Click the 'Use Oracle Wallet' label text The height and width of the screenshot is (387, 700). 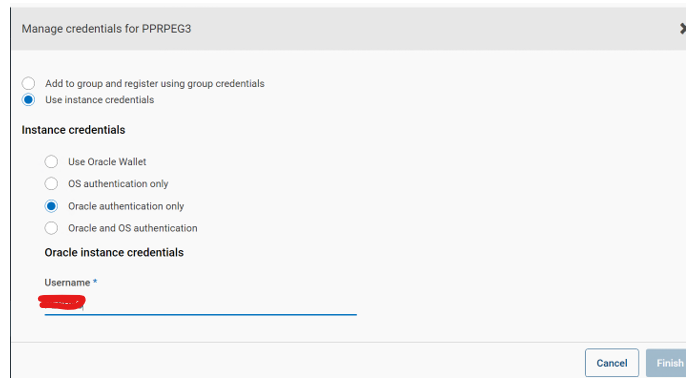[107, 162]
